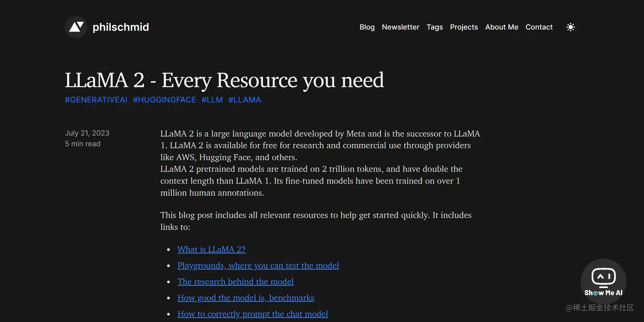644x322 pixels.
Task: Open the #LLAMA tag
Action: coord(244,100)
